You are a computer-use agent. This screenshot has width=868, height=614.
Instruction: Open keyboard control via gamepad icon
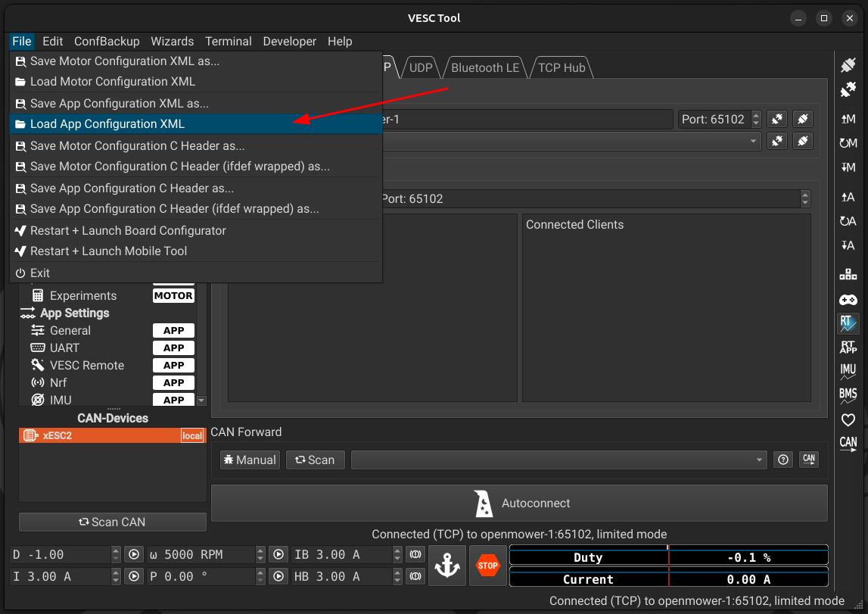pyautogui.click(x=848, y=300)
